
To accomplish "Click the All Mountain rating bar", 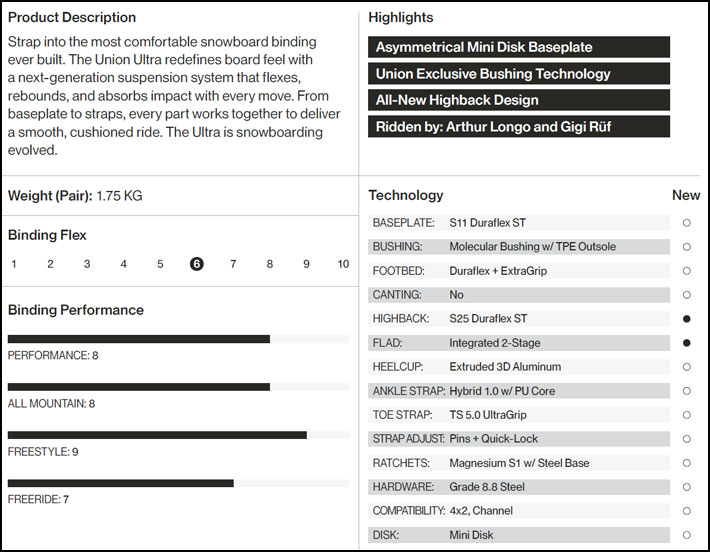I will tap(138, 387).
